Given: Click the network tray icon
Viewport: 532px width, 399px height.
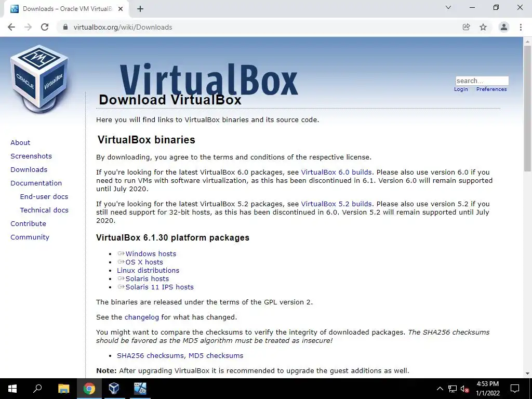Looking at the screenshot, I should pyautogui.click(x=453, y=389).
